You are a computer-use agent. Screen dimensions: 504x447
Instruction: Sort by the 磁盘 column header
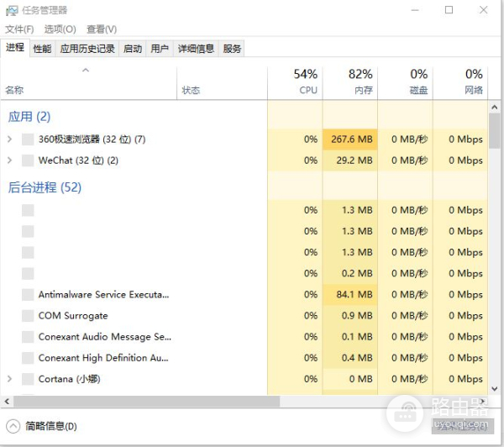pyautogui.click(x=406, y=83)
